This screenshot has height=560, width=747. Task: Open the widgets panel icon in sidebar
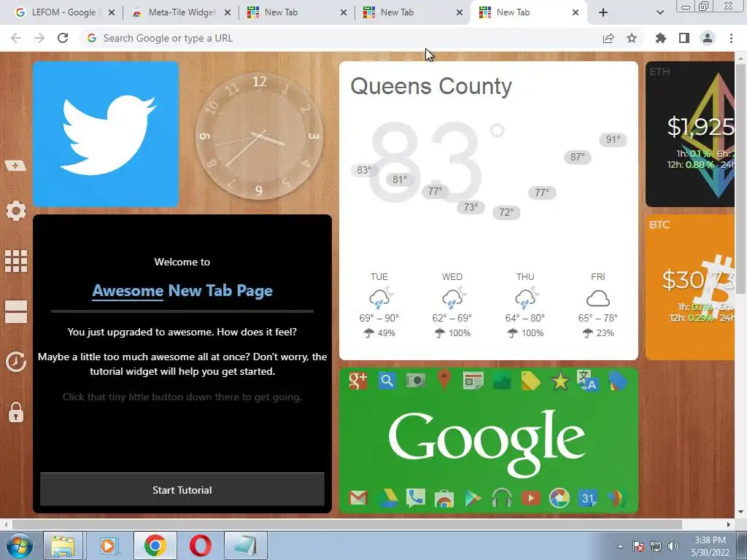tap(16, 311)
